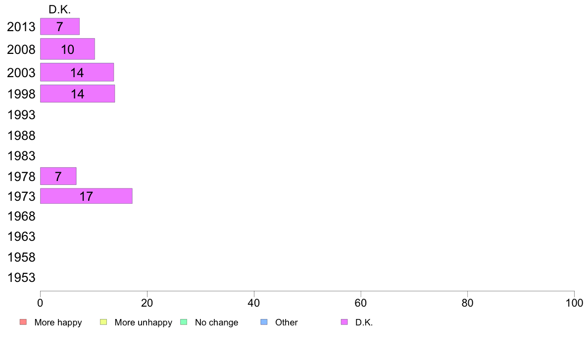
Task: Click the 1968 year axis label
Action: [x=21, y=216]
